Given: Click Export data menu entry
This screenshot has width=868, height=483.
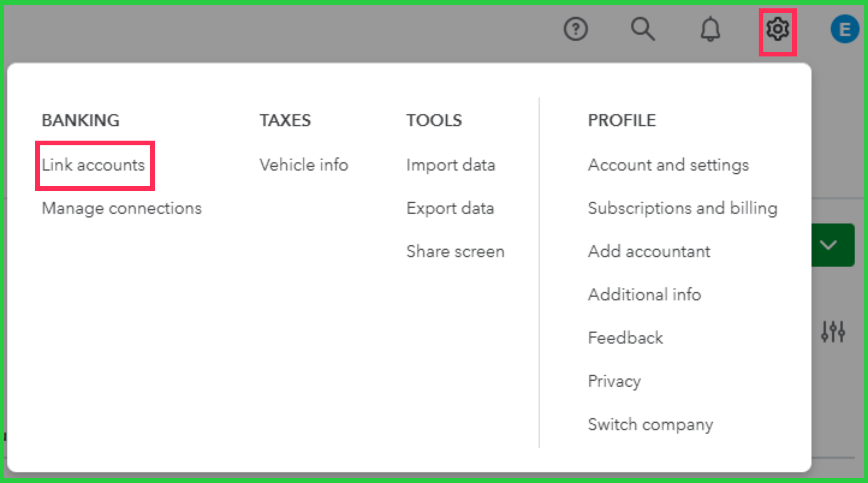Looking at the screenshot, I should [450, 208].
